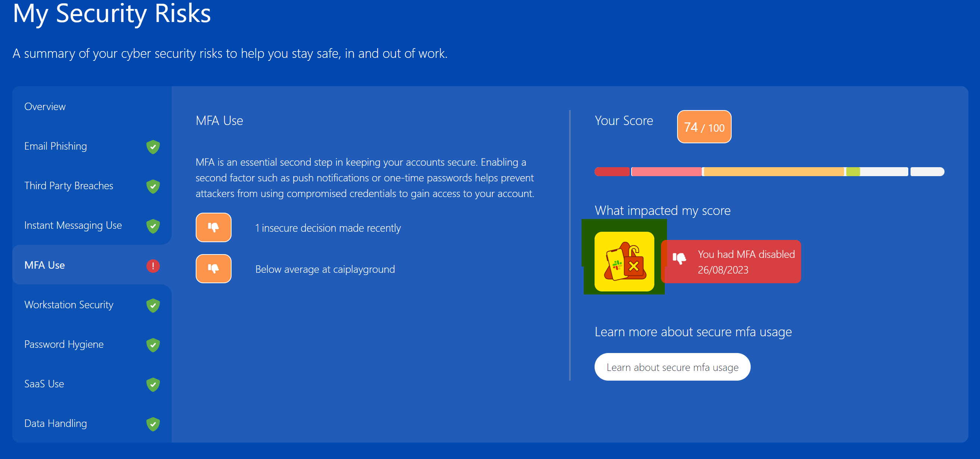This screenshot has height=459, width=980.
Task: Select the Email Phishing sidebar item
Action: click(x=92, y=146)
